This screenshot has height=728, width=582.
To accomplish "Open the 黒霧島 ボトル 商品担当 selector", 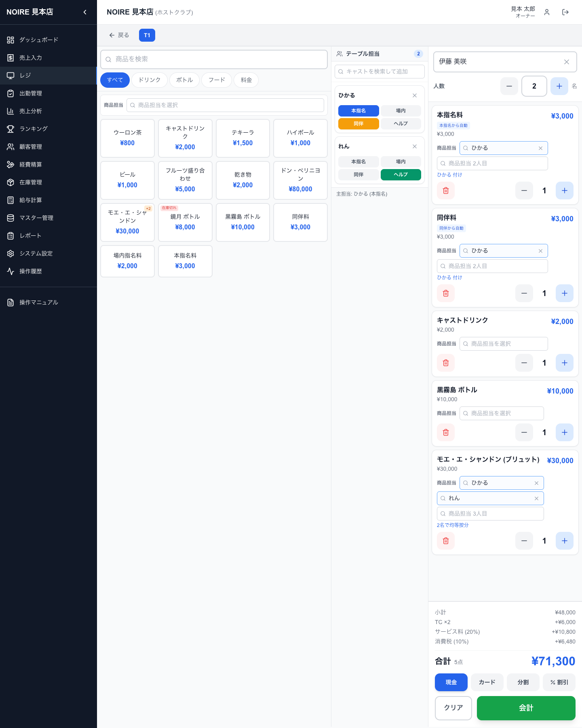I will coord(502,413).
